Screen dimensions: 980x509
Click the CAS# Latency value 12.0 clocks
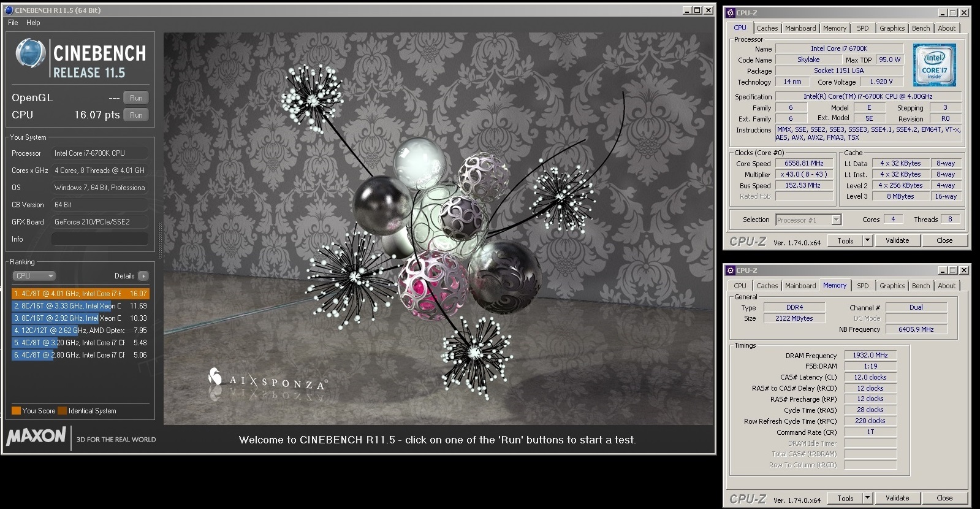click(x=871, y=378)
